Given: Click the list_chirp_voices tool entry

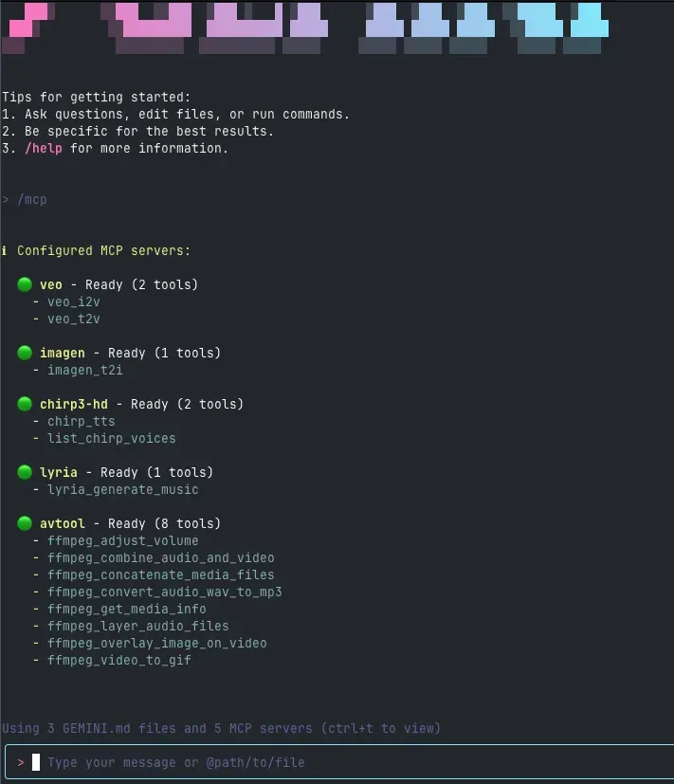Looking at the screenshot, I should pos(112,439).
